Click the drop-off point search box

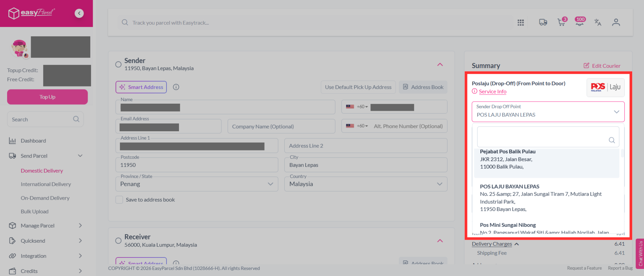548,137
